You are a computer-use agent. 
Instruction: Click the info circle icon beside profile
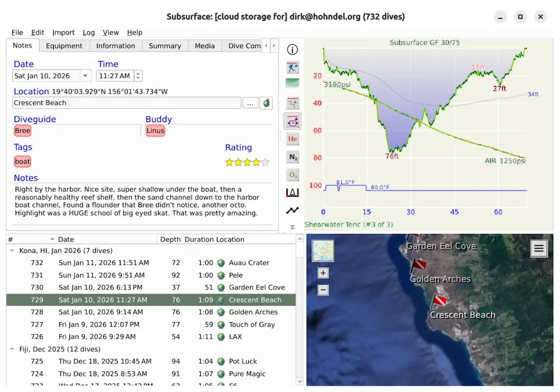pyautogui.click(x=292, y=50)
